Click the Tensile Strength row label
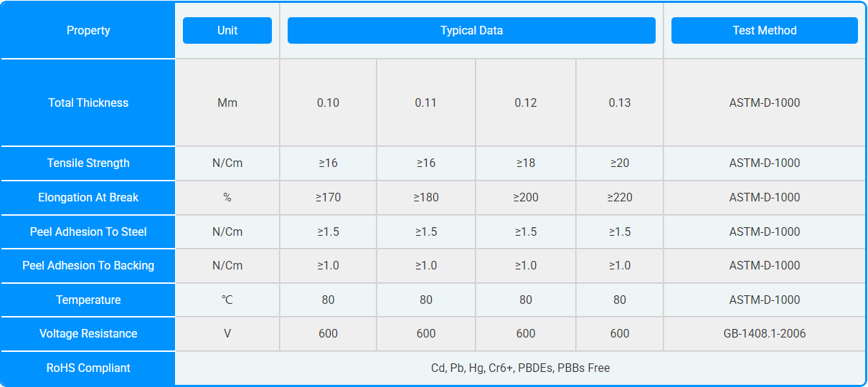This screenshot has height=387, width=868. click(88, 163)
